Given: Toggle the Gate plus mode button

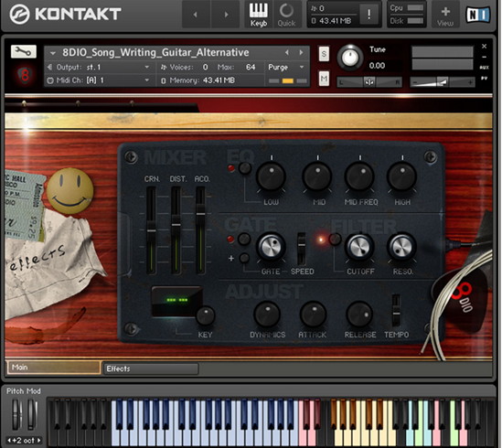Looking at the screenshot, I should [244, 258].
